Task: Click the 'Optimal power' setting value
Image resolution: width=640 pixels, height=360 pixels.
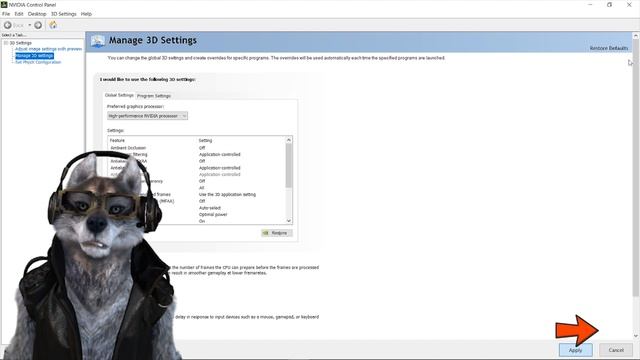Action: point(213,215)
